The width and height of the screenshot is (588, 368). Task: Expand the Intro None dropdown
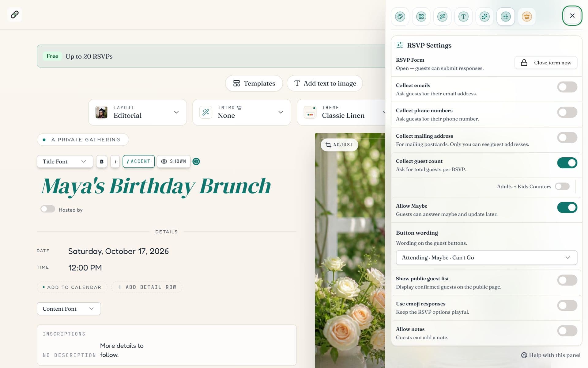(242, 112)
